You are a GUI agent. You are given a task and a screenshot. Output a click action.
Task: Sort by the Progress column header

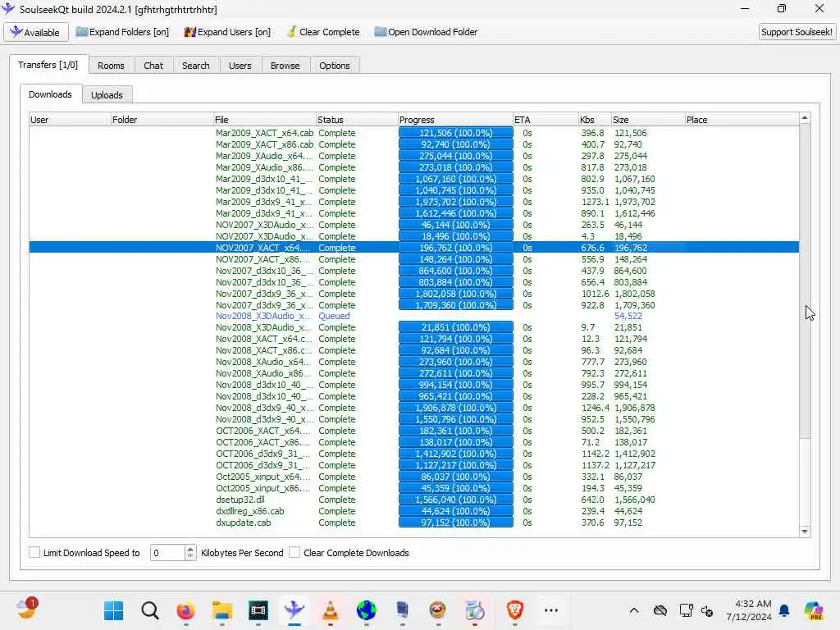pos(454,120)
